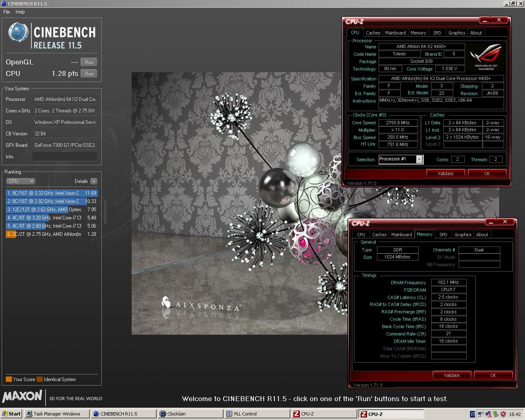Switch to CINEBENCH R11.5 taskbar button
This screenshot has width=525, height=420.
124,414
